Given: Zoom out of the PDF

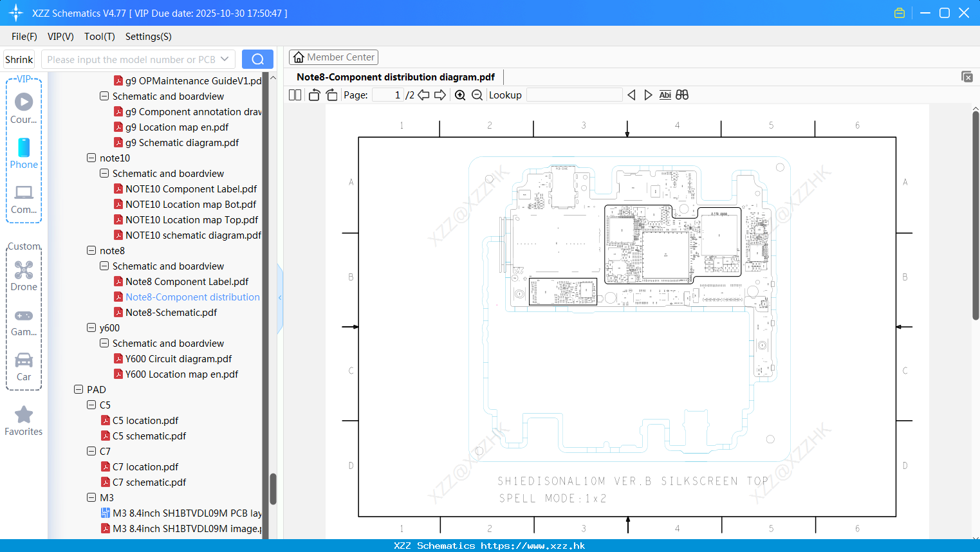Looking at the screenshot, I should tap(477, 95).
